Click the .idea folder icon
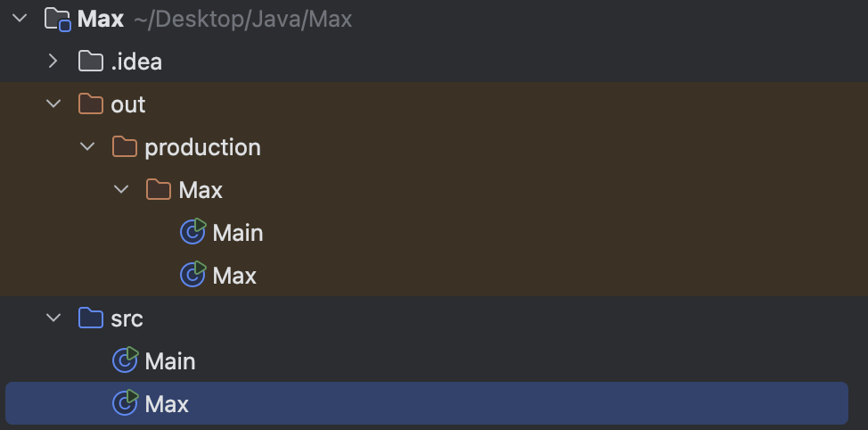The image size is (868, 430). pyautogui.click(x=91, y=62)
